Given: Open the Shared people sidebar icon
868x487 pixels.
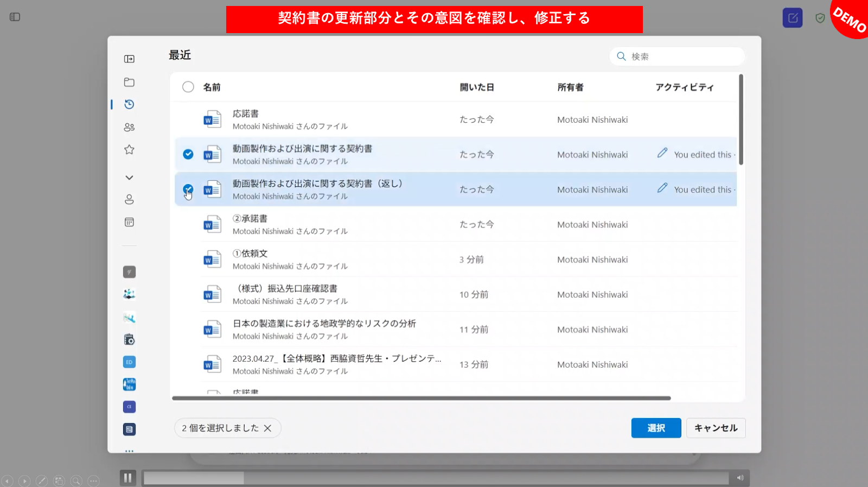Looking at the screenshot, I should (x=129, y=127).
